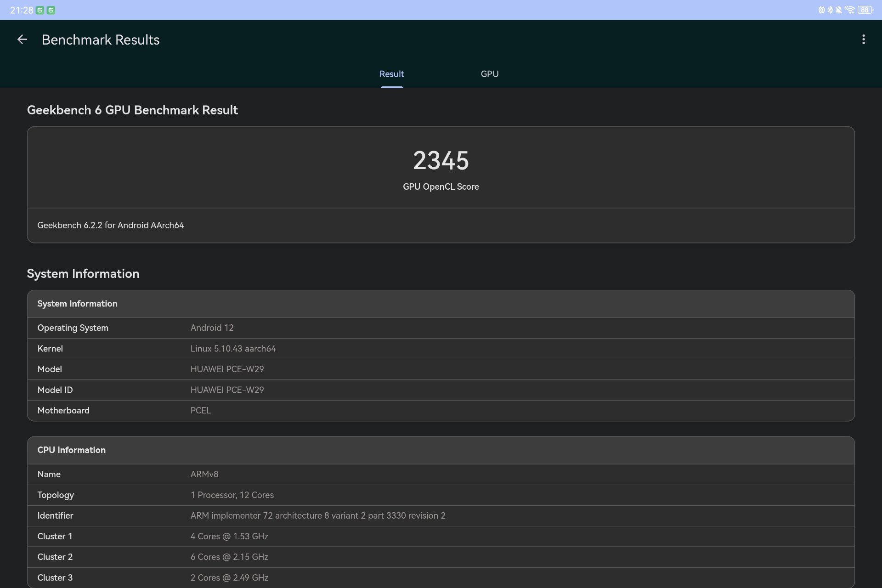
Task: Tap the green notification icon farthest from clock
Action: [51, 10]
